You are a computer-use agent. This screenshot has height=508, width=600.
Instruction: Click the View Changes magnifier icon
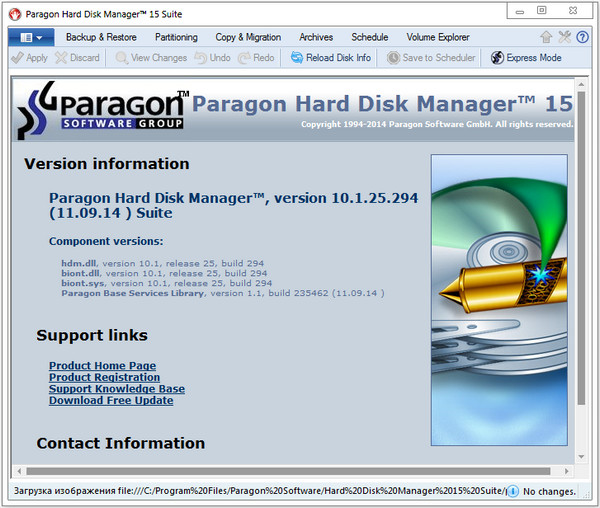(x=121, y=58)
